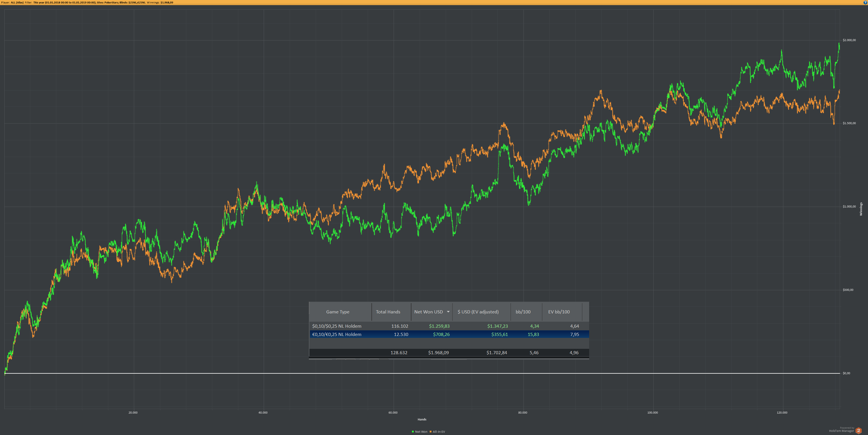
Task: Click the $1.347,23 EV adjusted cell
Action: 497,326
